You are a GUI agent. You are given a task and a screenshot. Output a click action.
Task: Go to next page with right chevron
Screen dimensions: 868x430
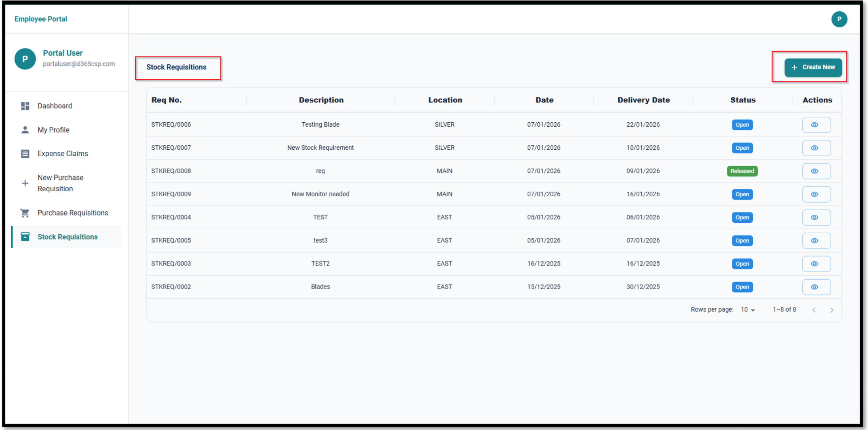tap(831, 310)
